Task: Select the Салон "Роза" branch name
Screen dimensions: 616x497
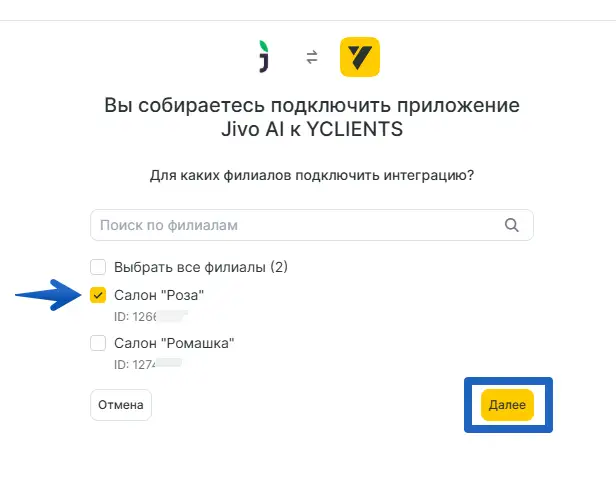Action: click(x=159, y=295)
